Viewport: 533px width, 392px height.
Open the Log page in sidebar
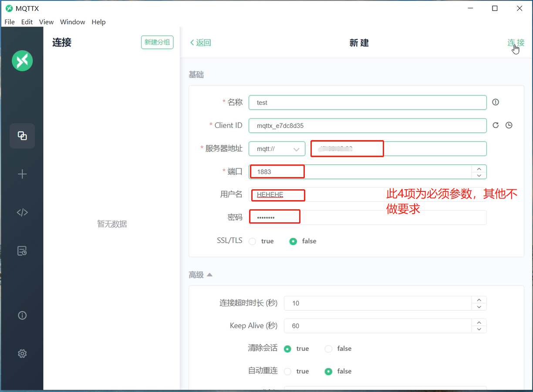click(22, 251)
